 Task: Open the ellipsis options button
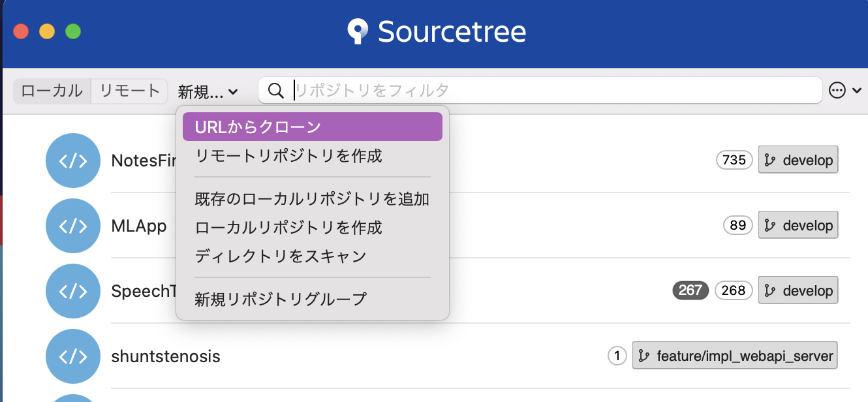click(x=837, y=91)
